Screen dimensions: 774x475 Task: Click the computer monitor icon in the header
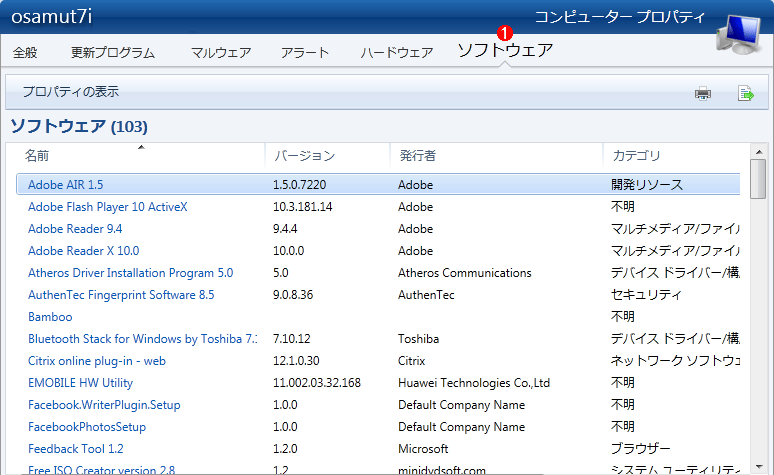click(739, 34)
